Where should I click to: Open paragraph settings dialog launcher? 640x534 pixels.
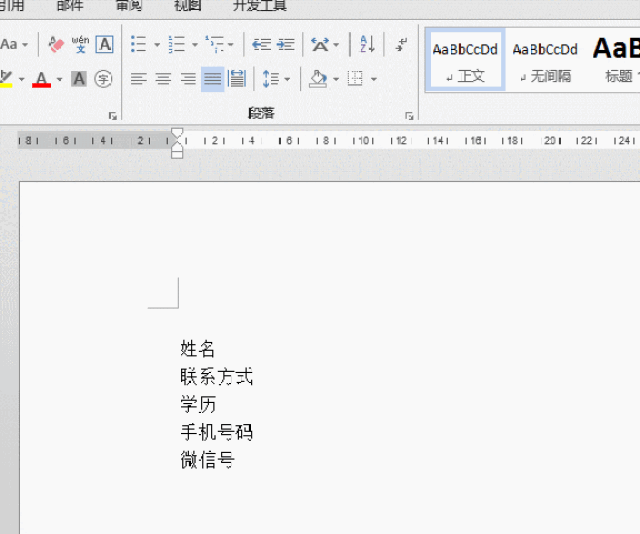click(410, 116)
